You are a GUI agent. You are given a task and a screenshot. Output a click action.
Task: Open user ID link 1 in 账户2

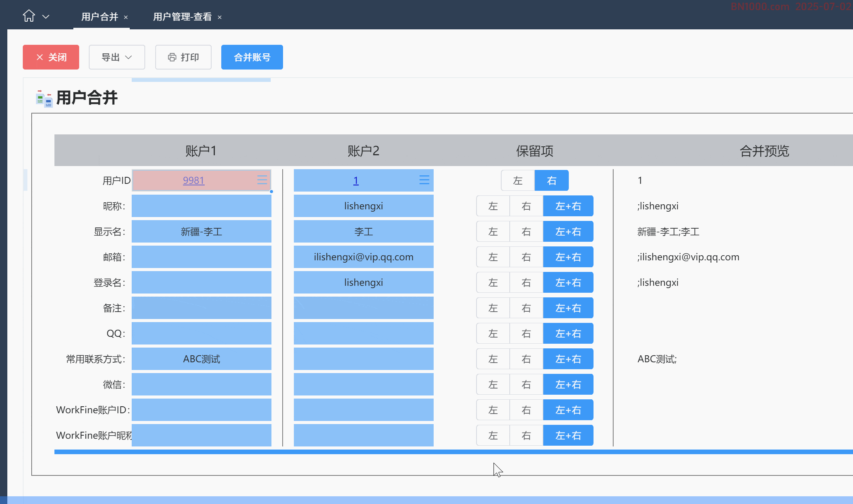coord(356,180)
